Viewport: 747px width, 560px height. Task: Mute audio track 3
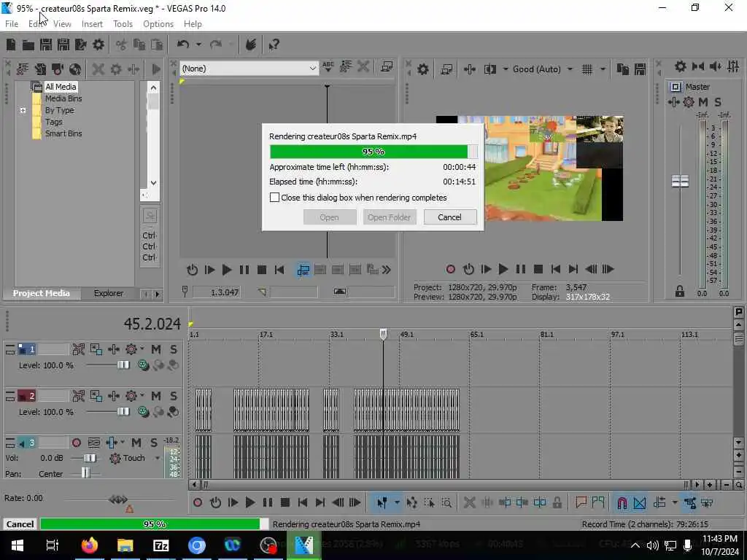(x=136, y=443)
